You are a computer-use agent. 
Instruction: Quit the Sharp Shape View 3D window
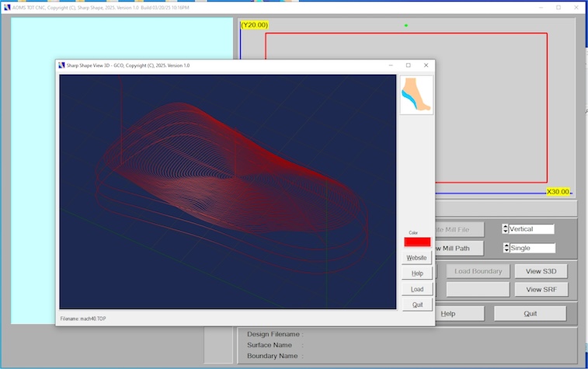pyautogui.click(x=417, y=305)
